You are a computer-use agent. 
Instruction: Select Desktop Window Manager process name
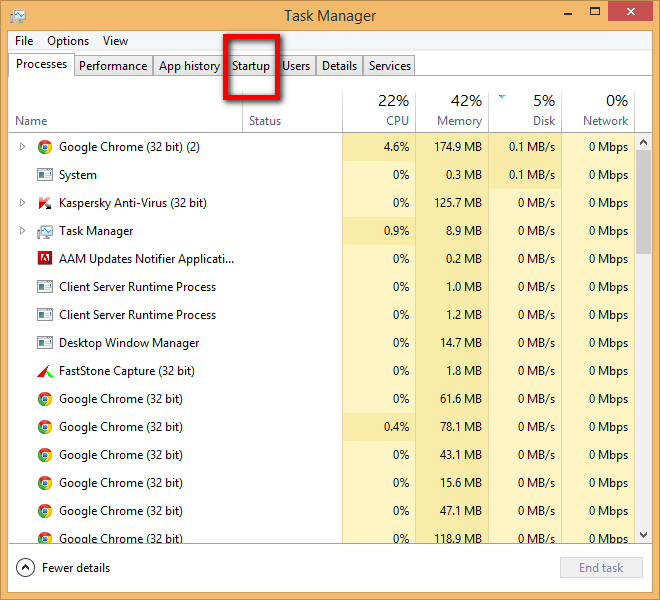pyautogui.click(x=129, y=343)
